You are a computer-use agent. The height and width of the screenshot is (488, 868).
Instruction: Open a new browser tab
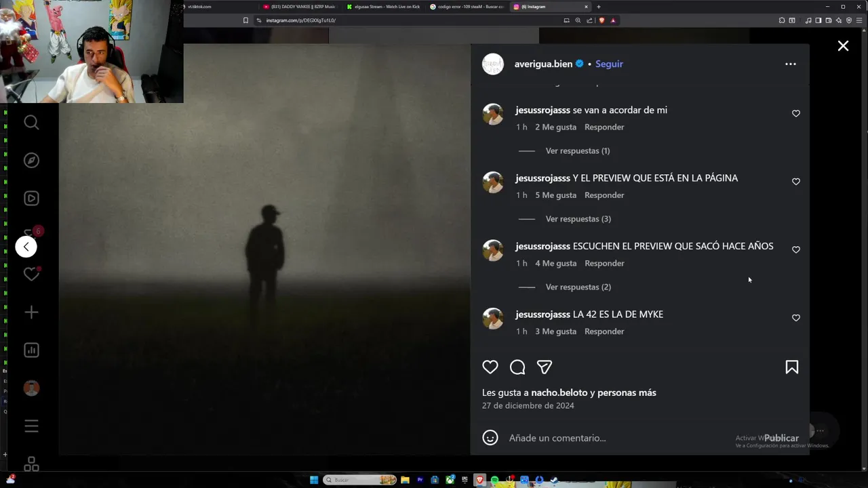(598, 7)
